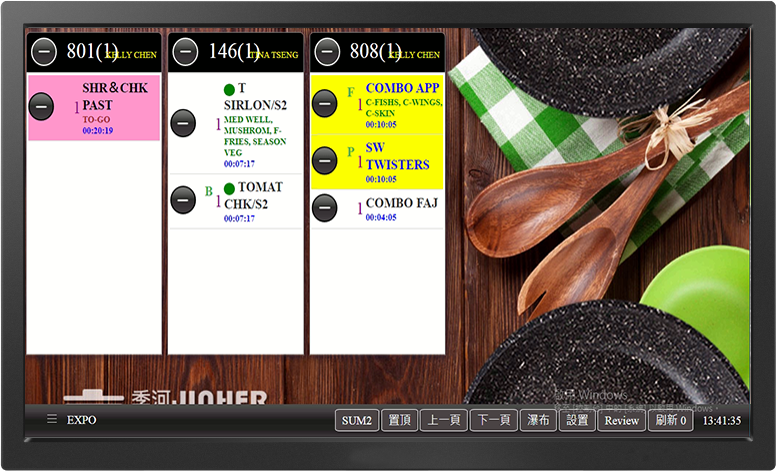Bump the TOMAT CHK/S2 item
This screenshot has height=471, width=776.
[x=183, y=200]
